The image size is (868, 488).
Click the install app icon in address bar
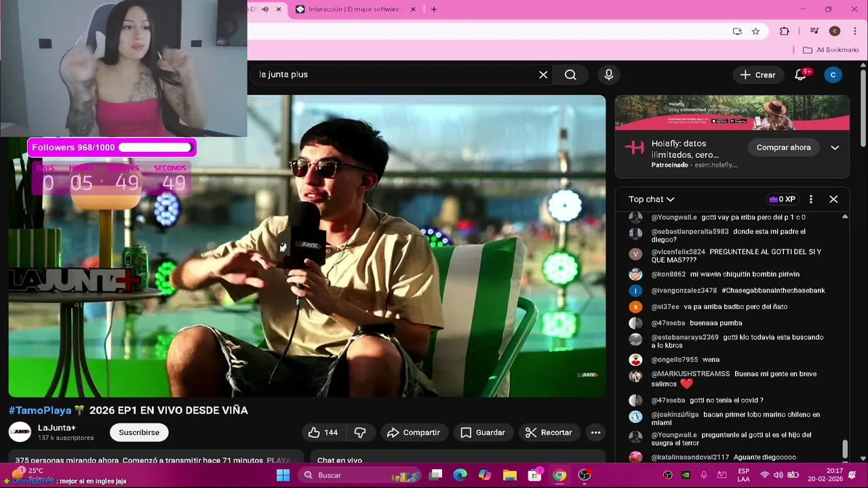(737, 31)
